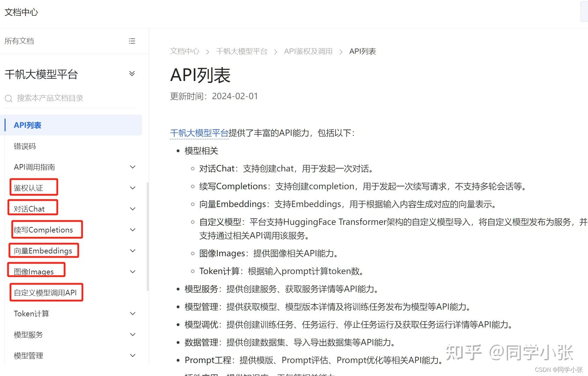Open the 千帆大模型平台 hyperlink in the article
Image resolution: width=588 pixels, height=376 pixels.
pyautogui.click(x=199, y=133)
